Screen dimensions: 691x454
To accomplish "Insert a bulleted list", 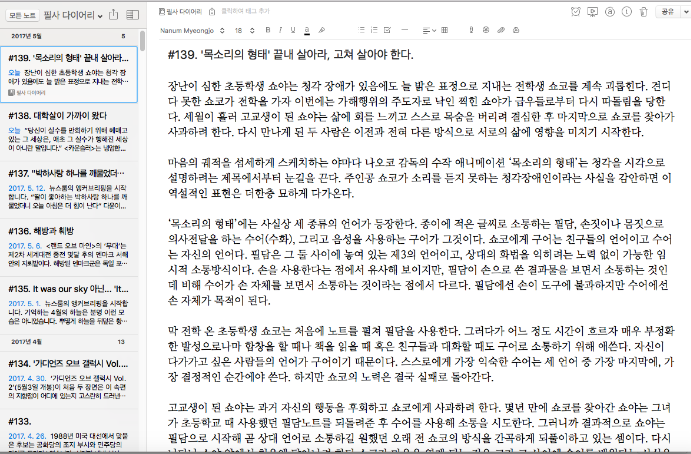I will pos(361,30).
